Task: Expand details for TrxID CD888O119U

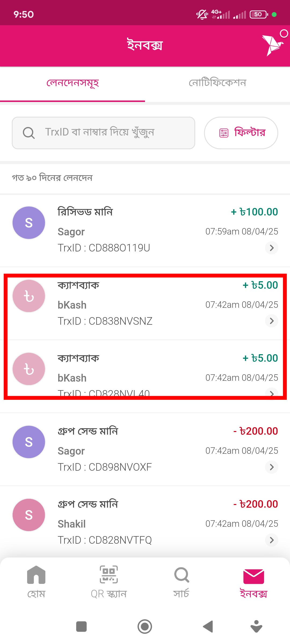Action: 271,248
